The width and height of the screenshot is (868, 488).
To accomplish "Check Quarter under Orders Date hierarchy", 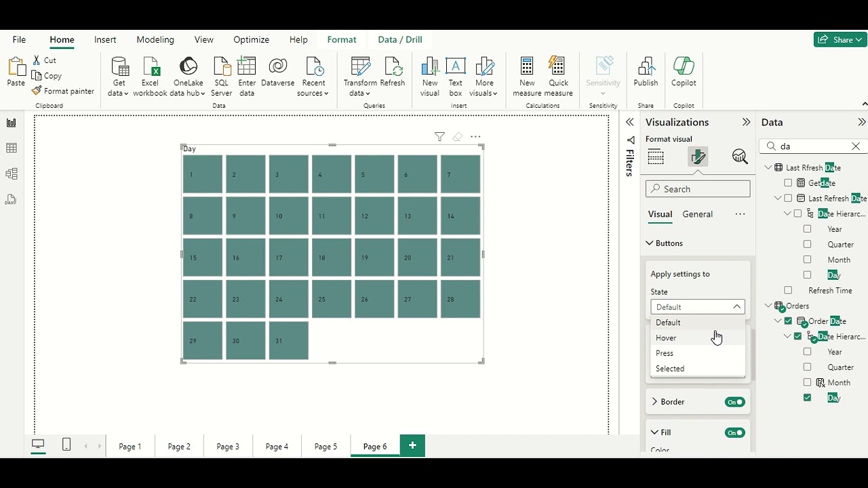I will 807,367.
